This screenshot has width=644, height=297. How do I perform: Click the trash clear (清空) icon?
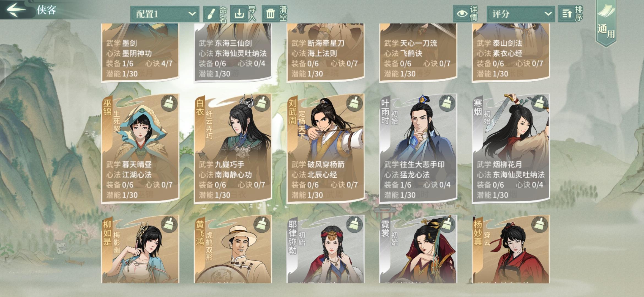pos(270,13)
